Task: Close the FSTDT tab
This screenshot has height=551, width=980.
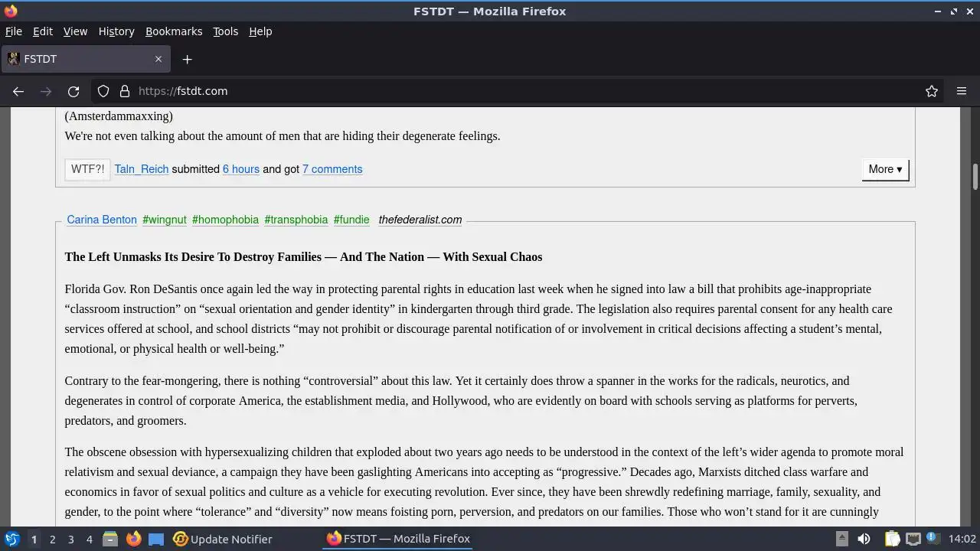Action: [x=158, y=59]
